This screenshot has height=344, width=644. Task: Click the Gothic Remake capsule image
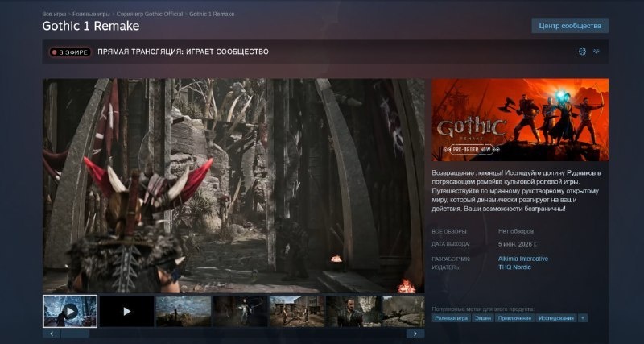pyautogui.click(x=520, y=119)
